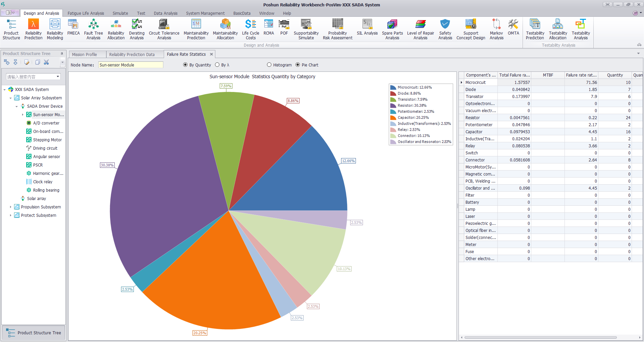Open the Safety Analysis shield icon
Screen dimensions: 644x342
tap(445, 29)
